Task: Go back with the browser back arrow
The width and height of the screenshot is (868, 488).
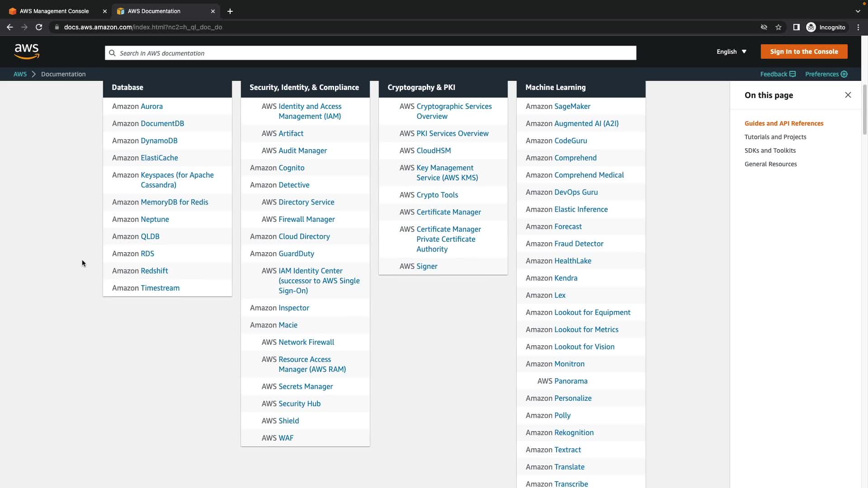Action: pos(10,27)
